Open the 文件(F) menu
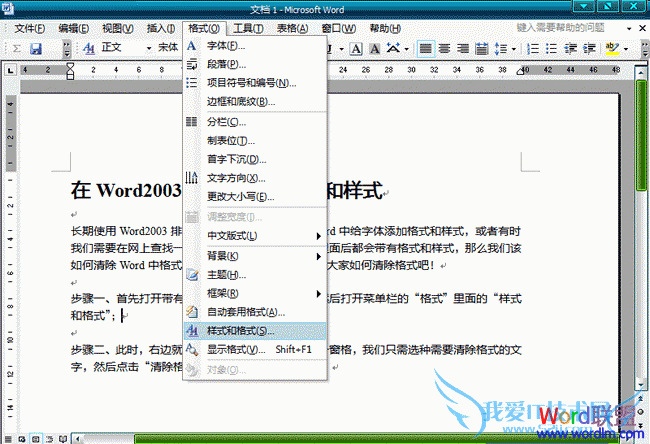The width and height of the screenshot is (650, 444). [30, 29]
